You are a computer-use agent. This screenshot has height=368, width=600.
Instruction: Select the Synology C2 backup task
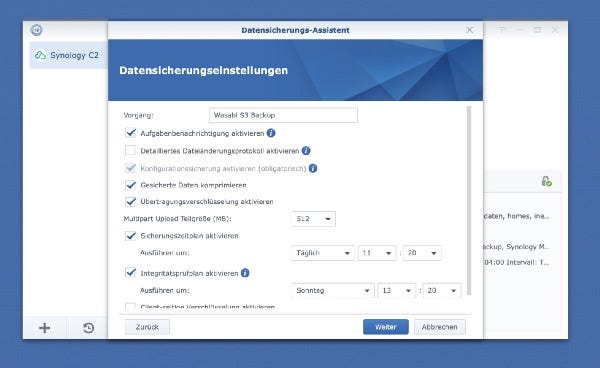68,55
